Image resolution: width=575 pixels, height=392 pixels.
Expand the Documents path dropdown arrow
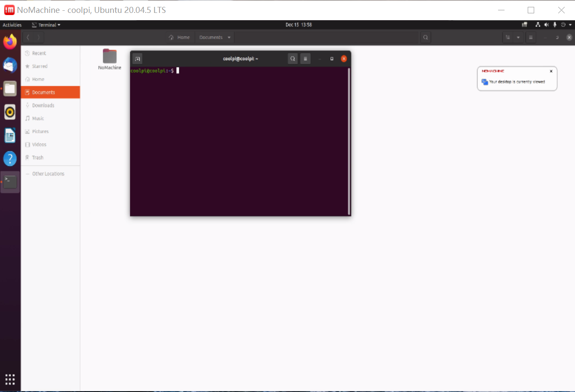(229, 37)
